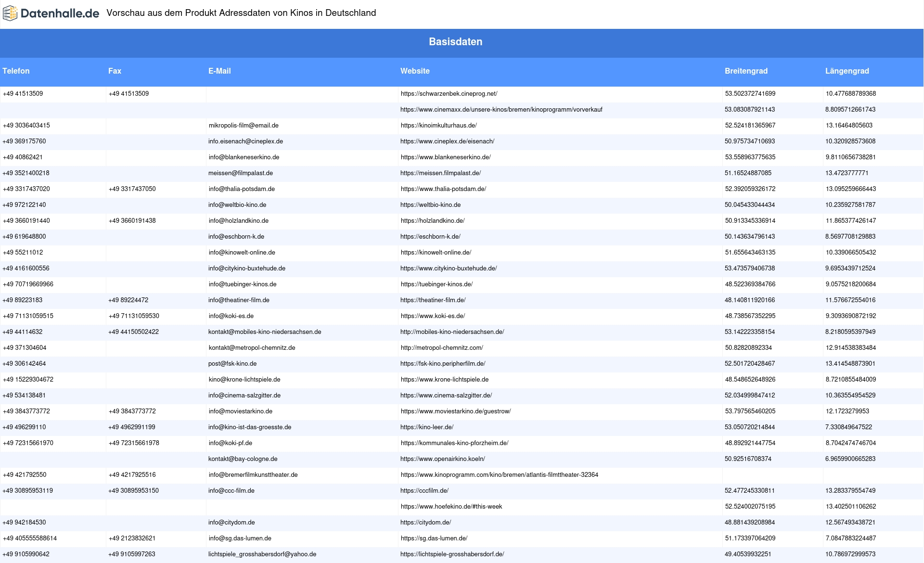Click the Datenhalle.de logo icon
This screenshot has width=924, height=563.
tap(10, 13)
